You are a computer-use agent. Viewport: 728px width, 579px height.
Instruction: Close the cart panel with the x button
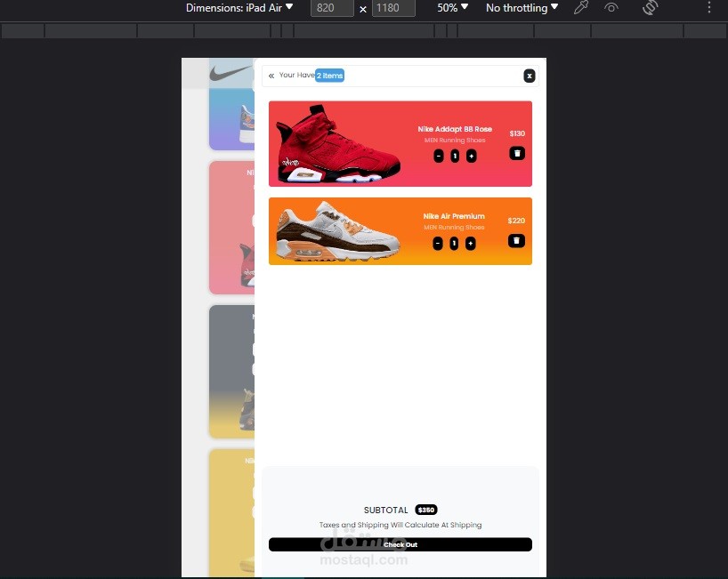click(530, 76)
